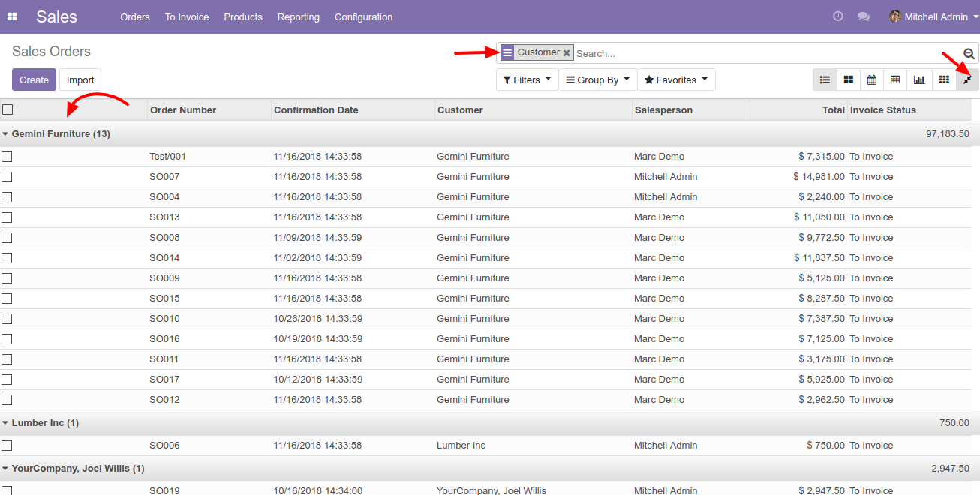Open the Products menu

click(x=243, y=16)
